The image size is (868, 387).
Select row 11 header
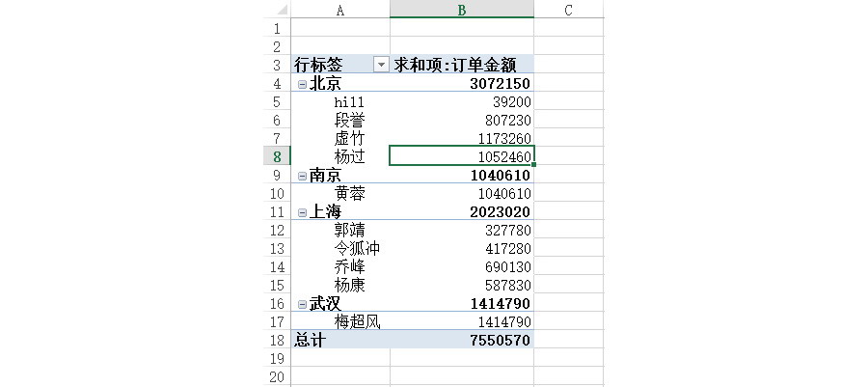pos(277,212)
